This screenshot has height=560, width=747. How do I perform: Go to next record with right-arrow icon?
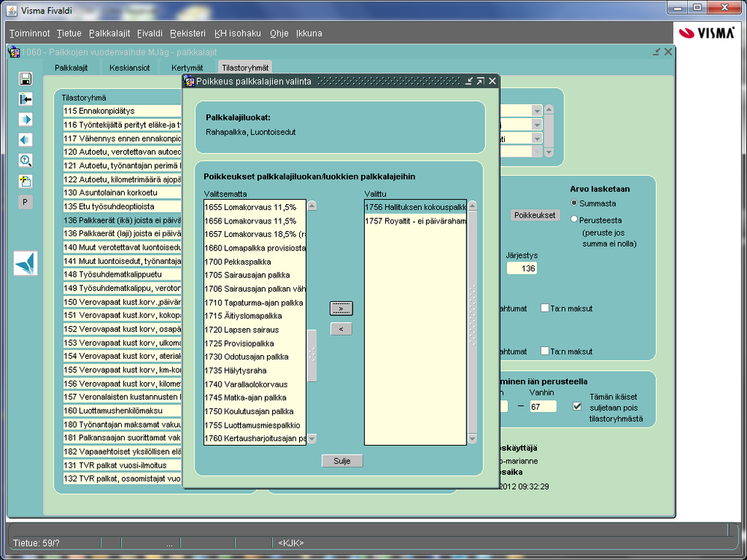pos(25,120)
